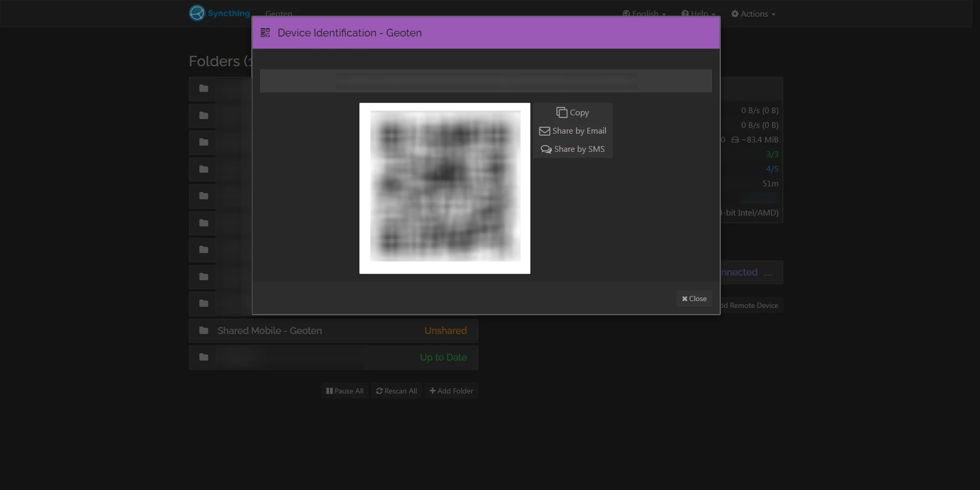Click the Syncthing logo icon
The height and width of the screenshot is (490, 980).
[196, 12]
